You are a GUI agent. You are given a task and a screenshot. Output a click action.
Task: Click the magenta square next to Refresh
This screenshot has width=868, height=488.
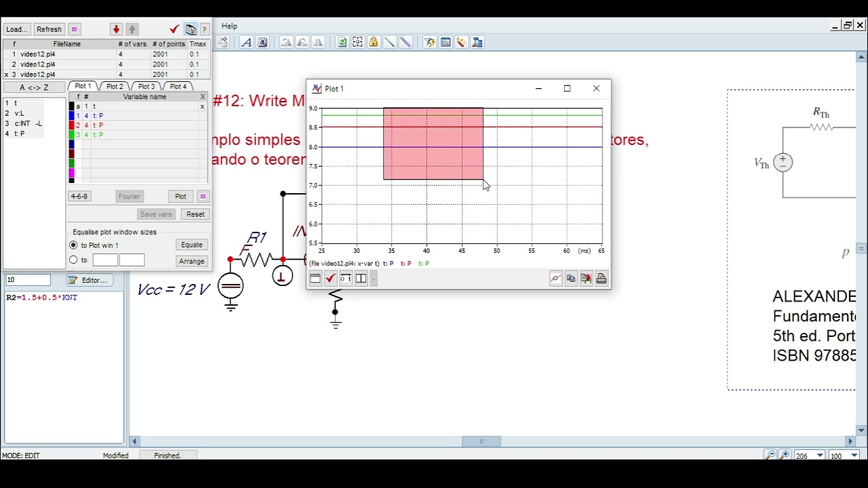pos(75,29)
